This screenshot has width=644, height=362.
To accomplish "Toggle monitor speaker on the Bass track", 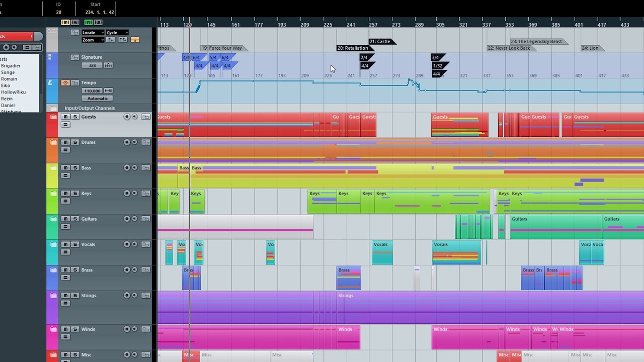I will click(134, 168).
